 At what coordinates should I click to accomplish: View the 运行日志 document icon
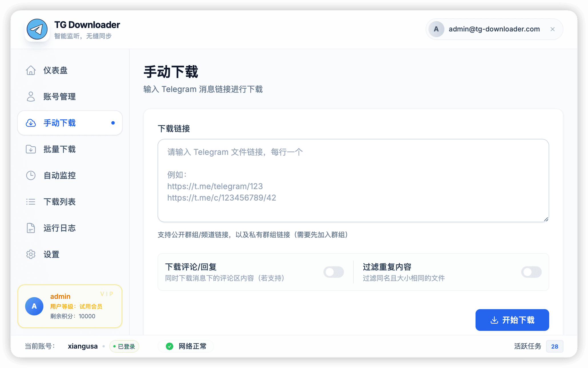pyautogui.click(x=31, y=228)
